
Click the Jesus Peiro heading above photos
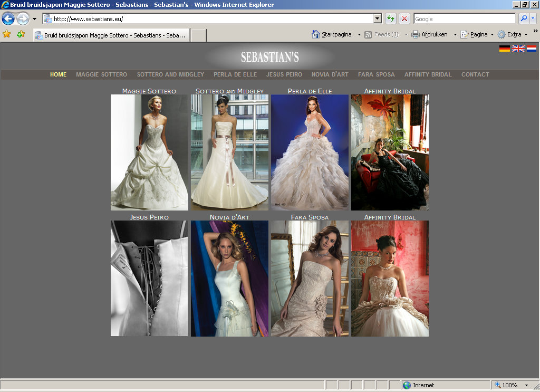pos(149,217)
